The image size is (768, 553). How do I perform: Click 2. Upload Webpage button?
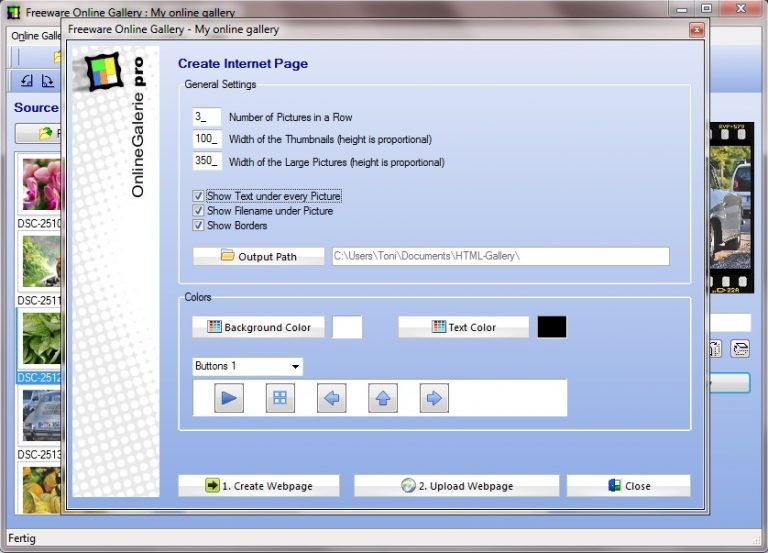[456, 486]
